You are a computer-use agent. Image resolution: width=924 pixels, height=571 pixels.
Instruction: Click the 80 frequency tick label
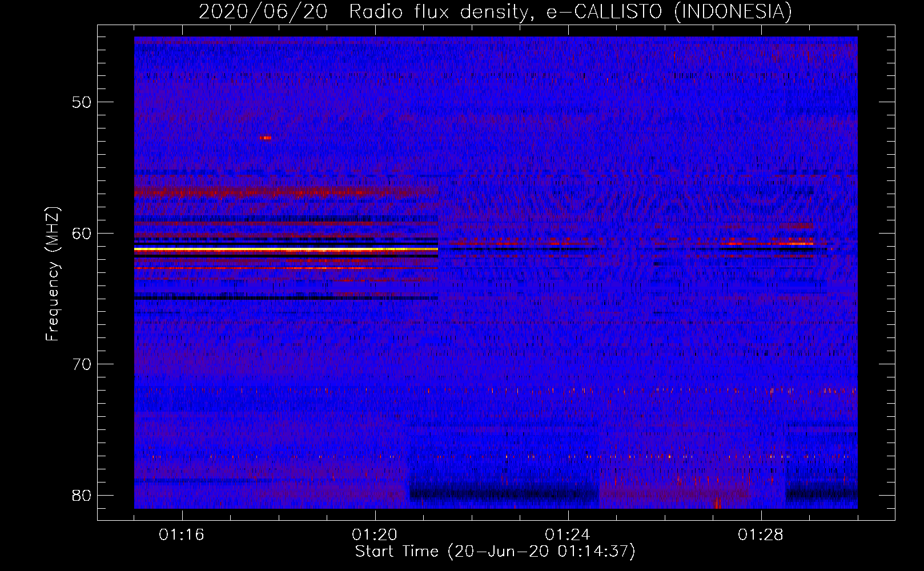click(82, 495)
